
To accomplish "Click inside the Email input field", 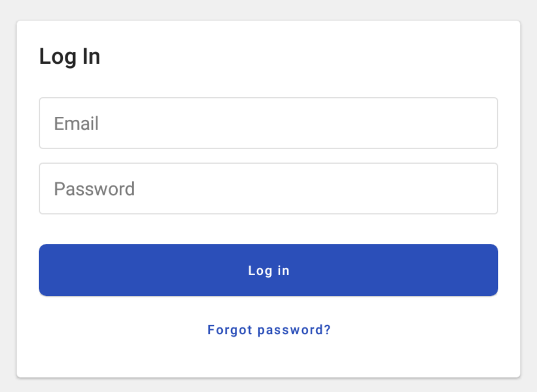I will 268,123.
